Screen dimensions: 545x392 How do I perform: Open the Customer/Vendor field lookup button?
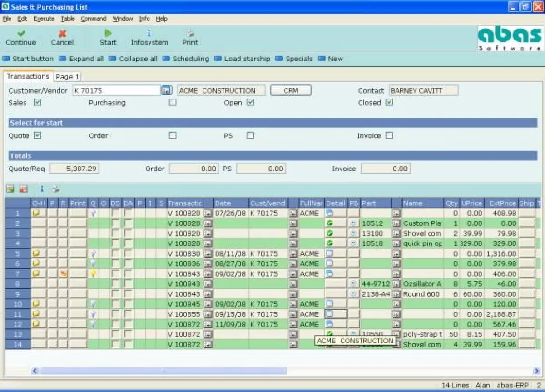[166, 91]
